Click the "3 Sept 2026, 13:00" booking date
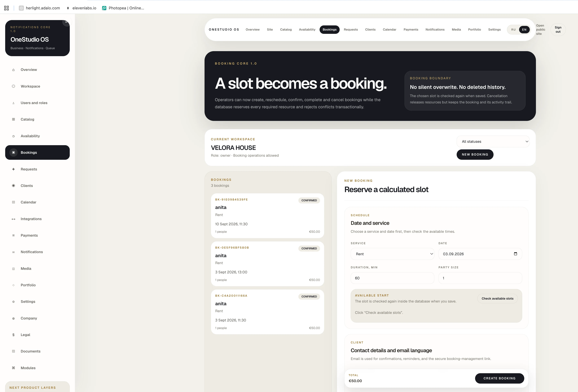The image size is (578, 392). (x=231, y=272)
